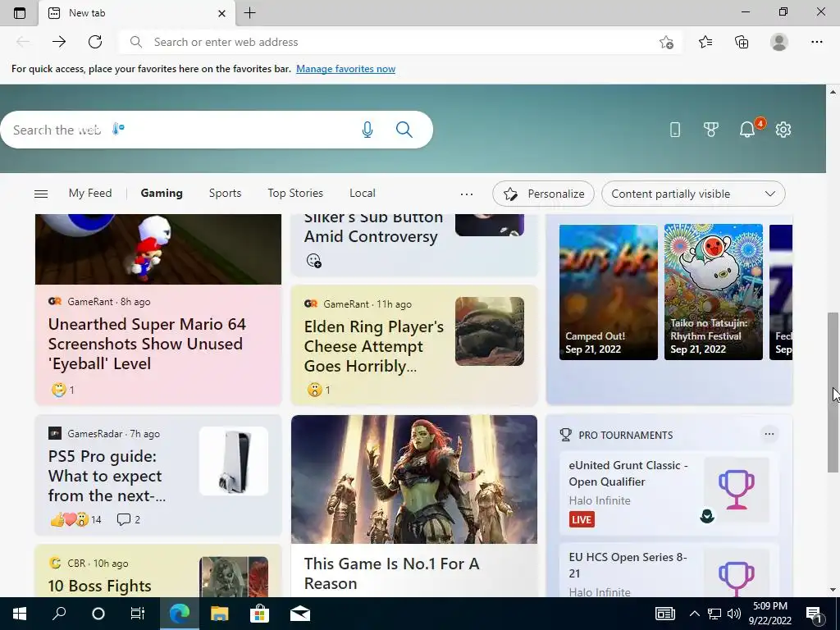Open Elden Ring Cheese Attempt article

pyautogui.click(x=374, y=347)
